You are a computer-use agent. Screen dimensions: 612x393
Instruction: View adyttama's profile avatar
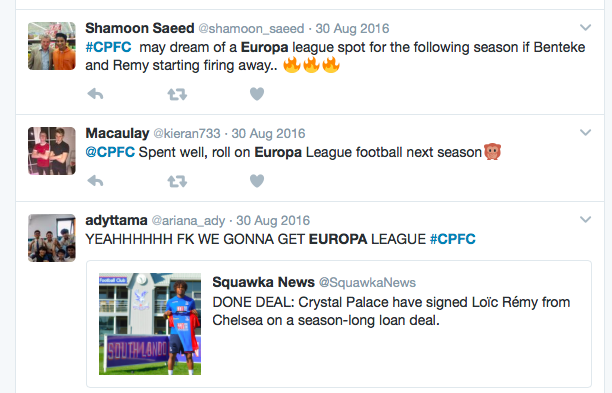coord(52,238)
